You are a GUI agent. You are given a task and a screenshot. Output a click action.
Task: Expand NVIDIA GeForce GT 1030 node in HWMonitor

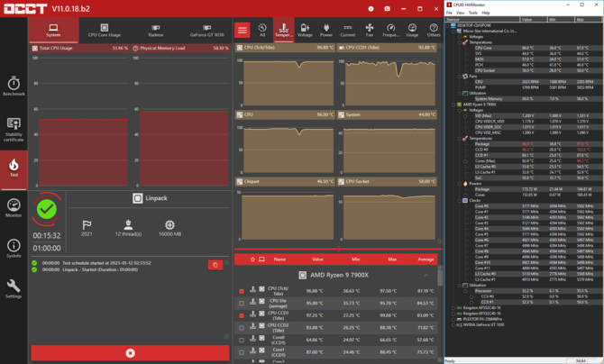(x=453, y=324)
